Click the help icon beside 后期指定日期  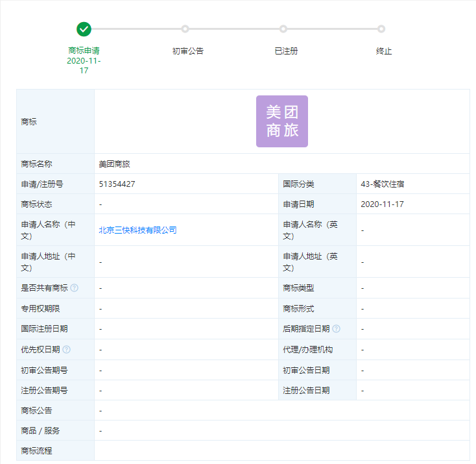coord(336,329)
